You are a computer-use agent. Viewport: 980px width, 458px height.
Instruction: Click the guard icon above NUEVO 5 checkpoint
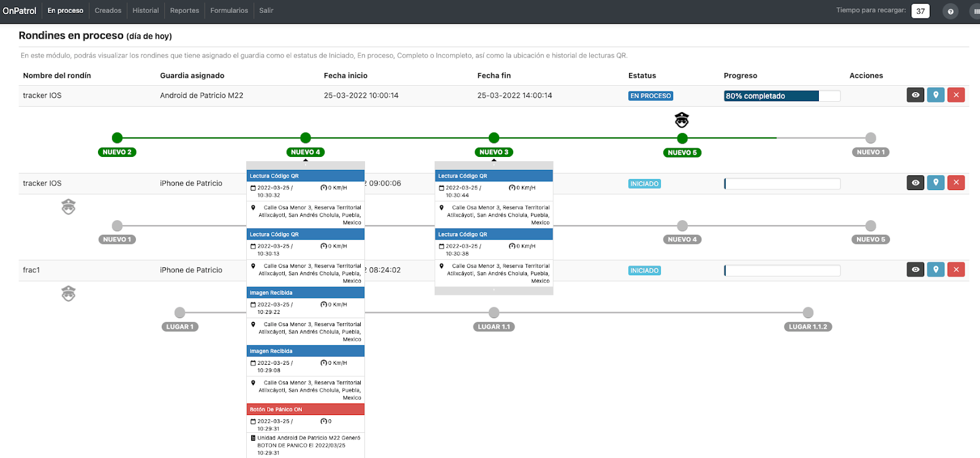tap(682, 120)
